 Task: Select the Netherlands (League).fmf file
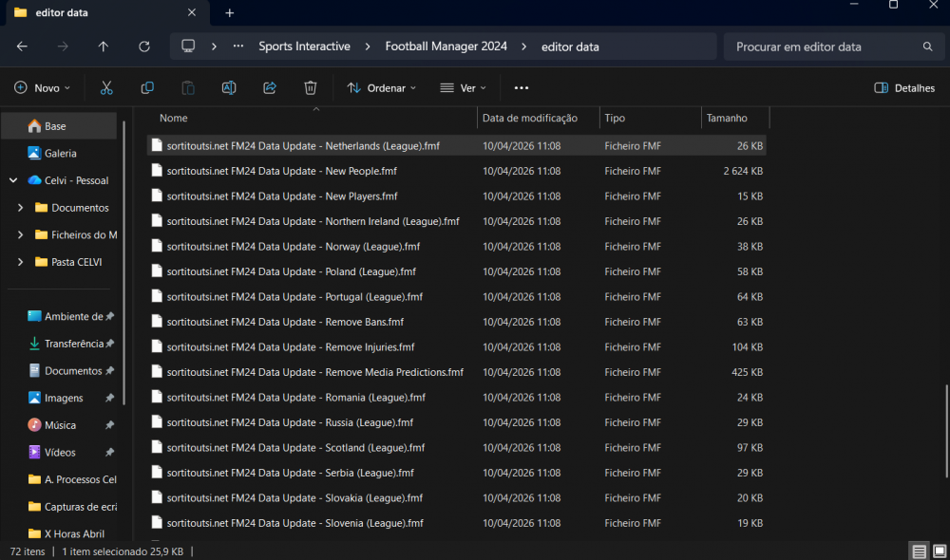(457, 146)
